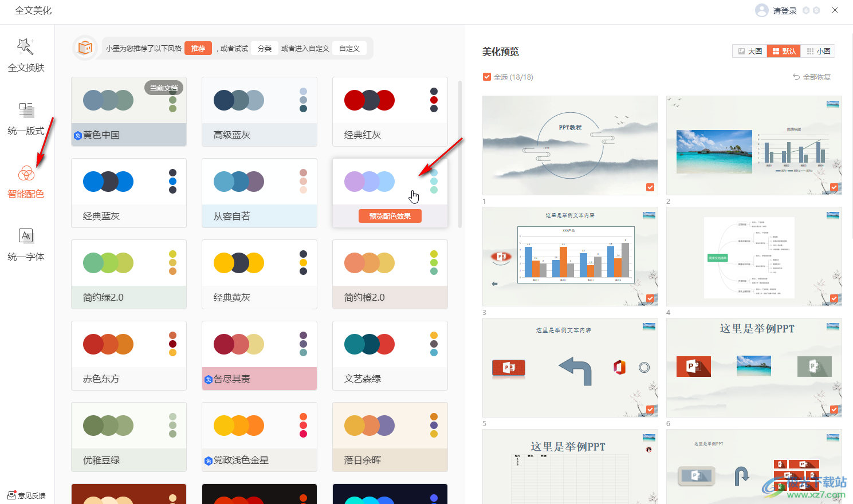Select the 各尽其责 color scheme

pos(260,356)
